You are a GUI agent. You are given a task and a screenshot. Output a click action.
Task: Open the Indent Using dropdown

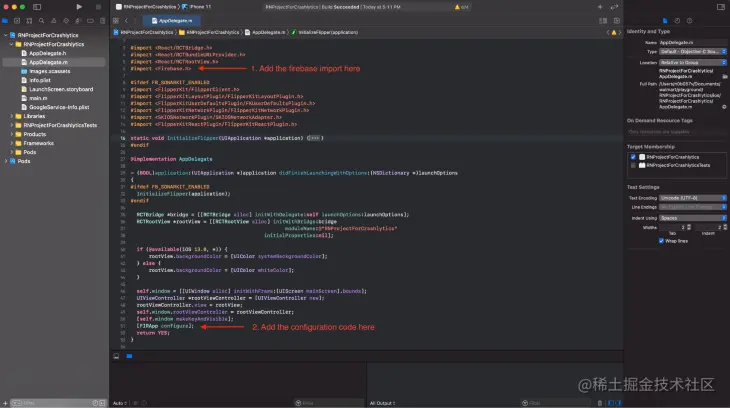tap(693, 218)
